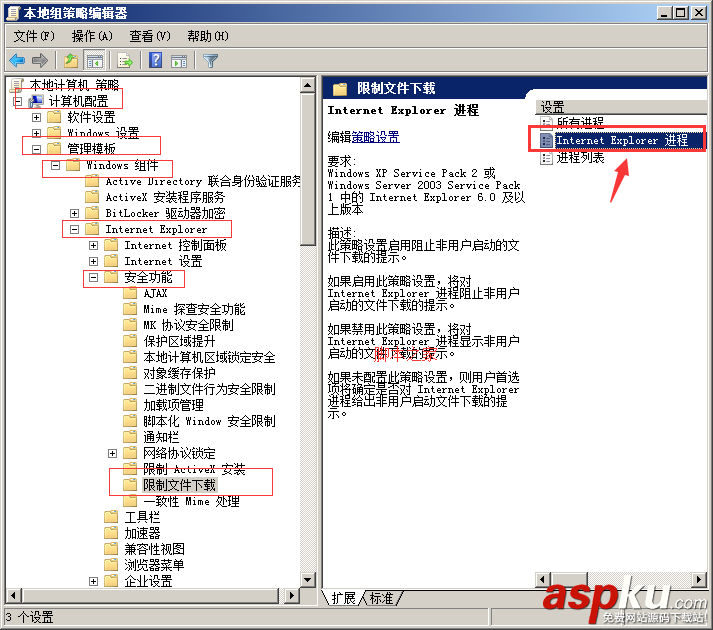Click the tree pane scroll up arrow

308,85
